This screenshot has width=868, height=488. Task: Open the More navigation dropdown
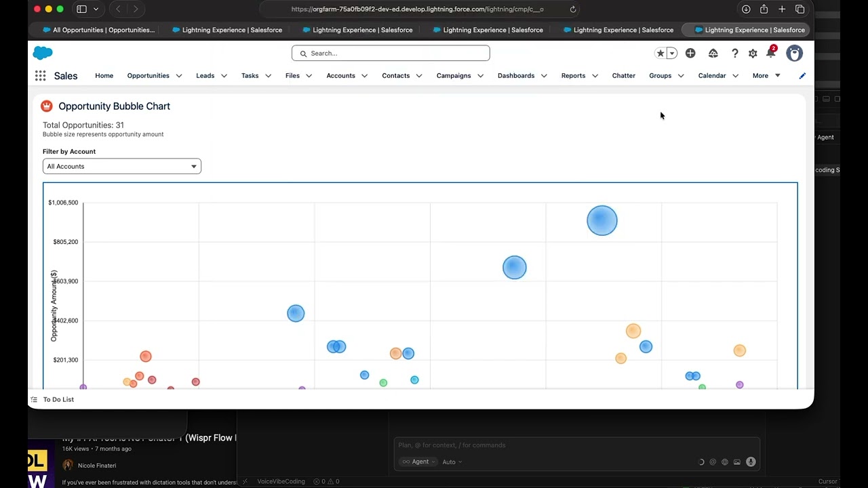[766, 76]
